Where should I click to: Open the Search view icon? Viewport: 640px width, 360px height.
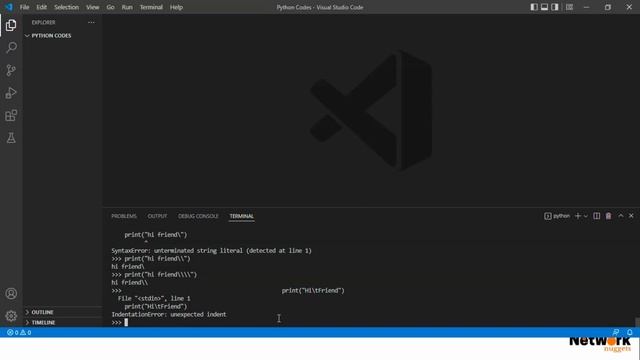(x=11, y=47)
